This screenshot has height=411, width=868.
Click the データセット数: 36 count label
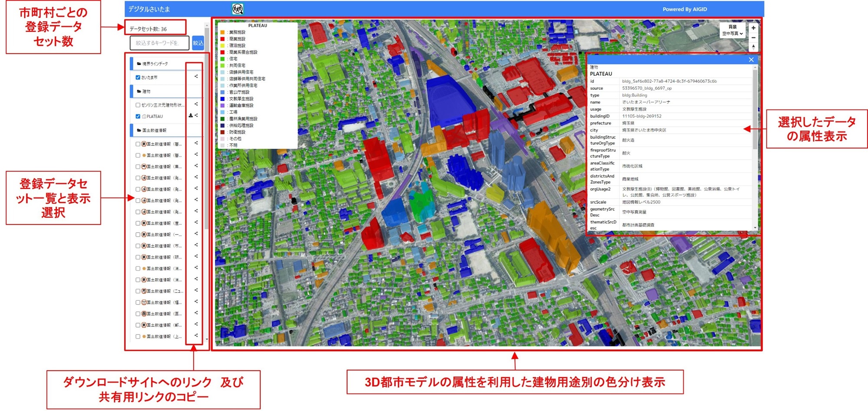148,29
